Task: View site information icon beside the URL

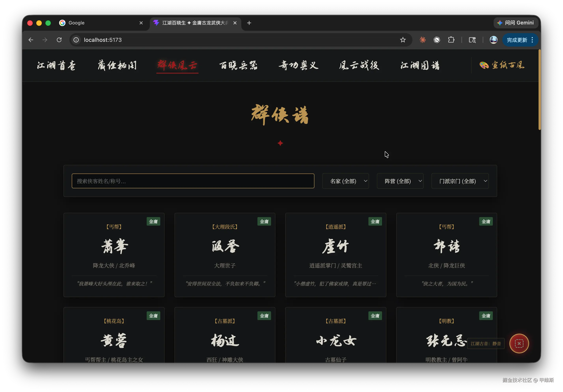Action: click(x=76, y=40)
